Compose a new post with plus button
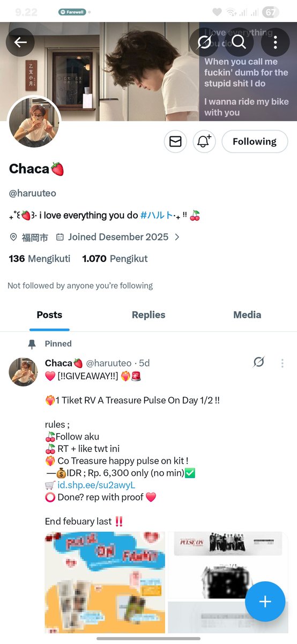Image resolution: width=297 pixels, height=644 pixels. click(x=265, y=602)
